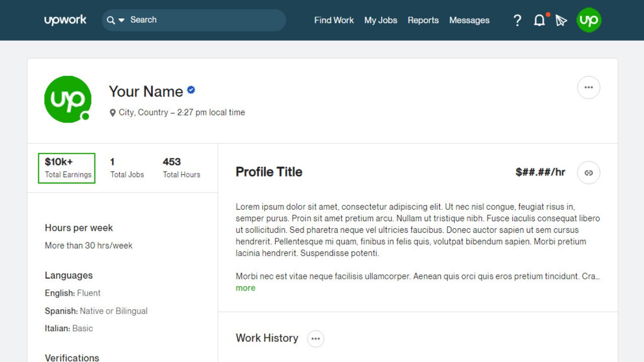Click Spanish: Native or Bilingual entry
Viewport: 644px width, 362px height.
pos(96,311)
